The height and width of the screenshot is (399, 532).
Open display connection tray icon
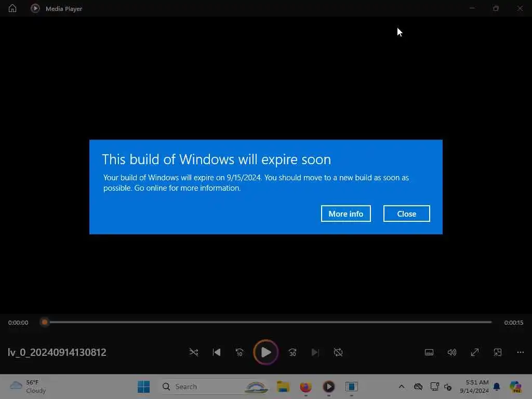[x=434, y=387]
